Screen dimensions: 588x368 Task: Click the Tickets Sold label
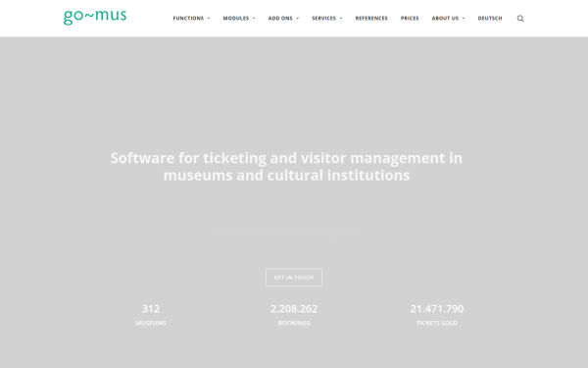pyautogui.click(x=437, y=323)
